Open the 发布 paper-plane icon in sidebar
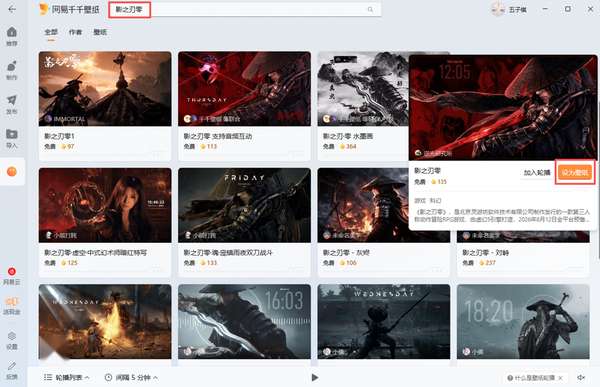The height and width of the screenshot is (387, 600). (x=12, y=100)
